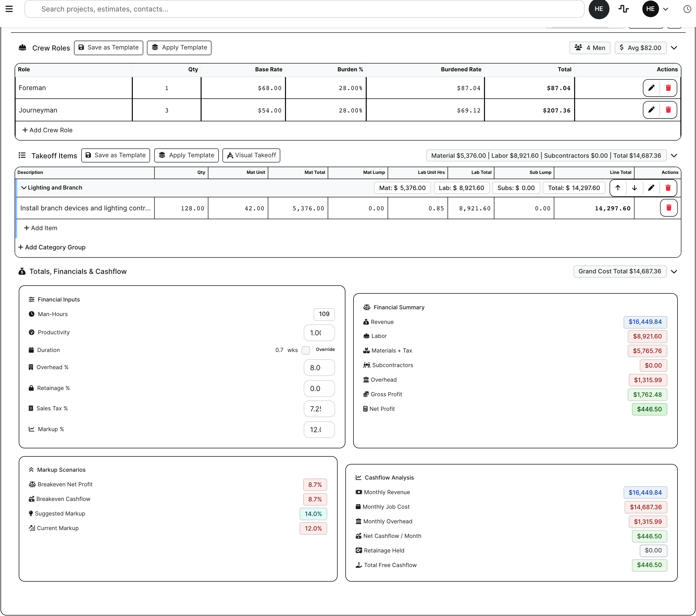Open the activity pulse icon in header
This screenshot has height=616, width=696.
pos(624,9)
